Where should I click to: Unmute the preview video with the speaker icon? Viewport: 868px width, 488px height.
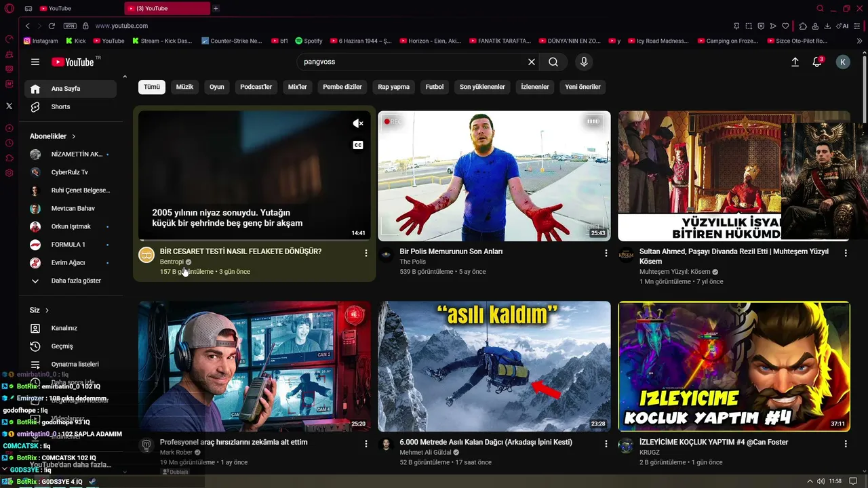(358, 123)
